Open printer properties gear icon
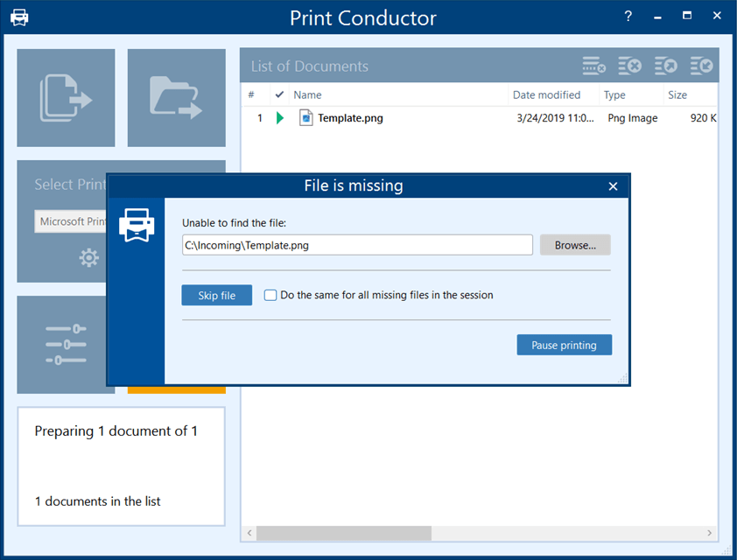The width and height of the screenshot is (737, 560). [x=88, y=257]
